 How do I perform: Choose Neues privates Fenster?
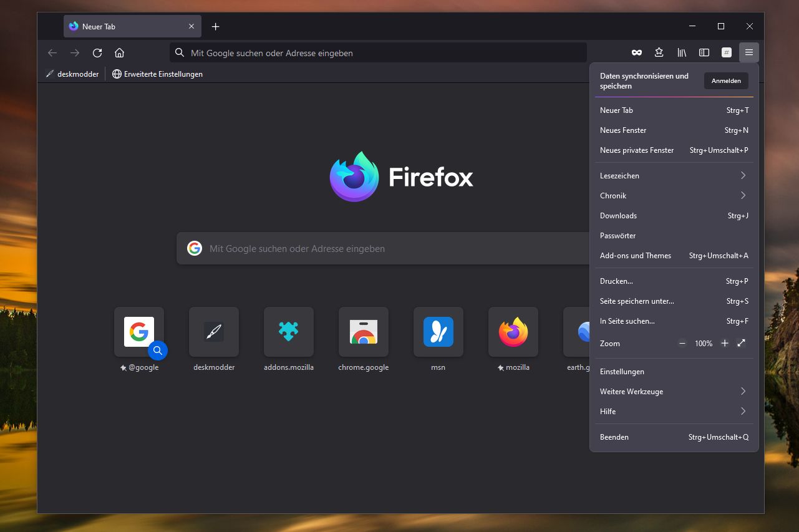point(674,150)
